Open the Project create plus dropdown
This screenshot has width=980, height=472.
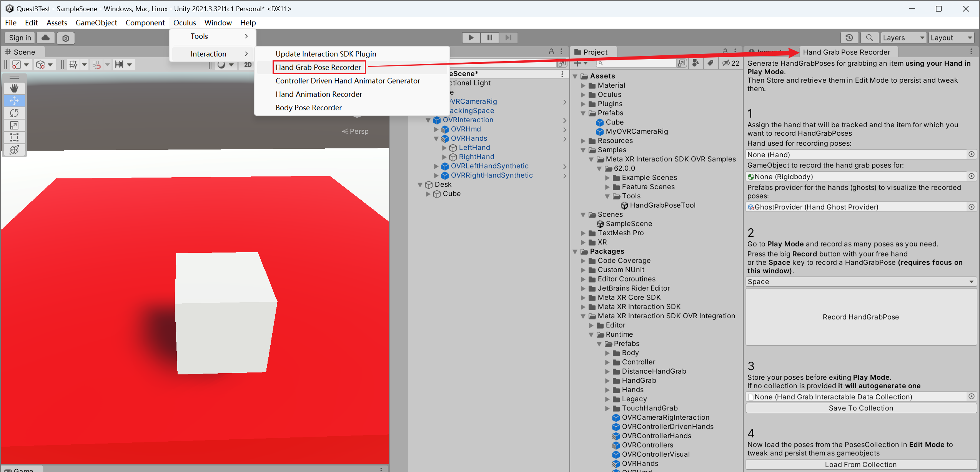[581, 63]
